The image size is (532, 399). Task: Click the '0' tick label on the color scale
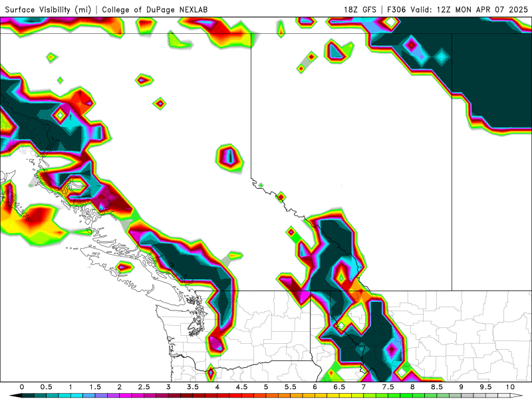(x=22, y=387)
